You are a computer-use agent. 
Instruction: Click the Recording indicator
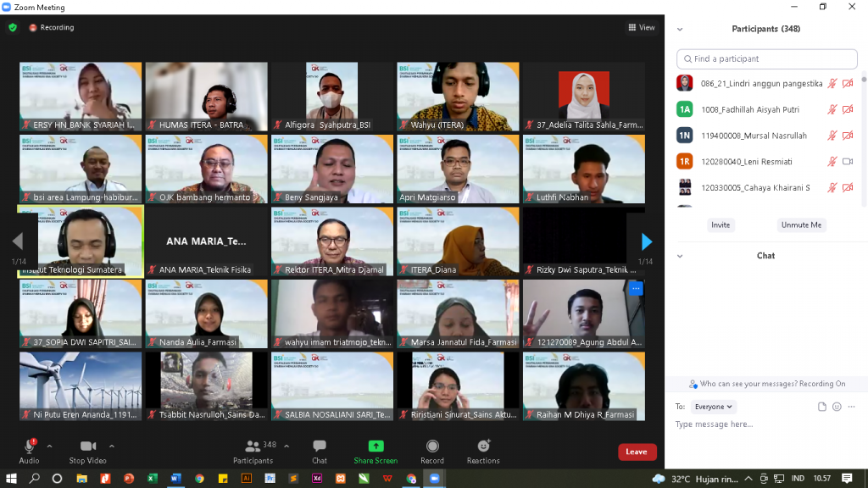coord(52,27)
